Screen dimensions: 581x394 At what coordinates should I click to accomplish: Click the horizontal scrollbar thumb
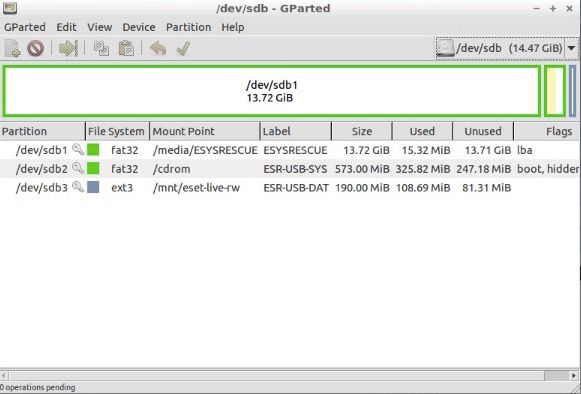coord(556,375)
